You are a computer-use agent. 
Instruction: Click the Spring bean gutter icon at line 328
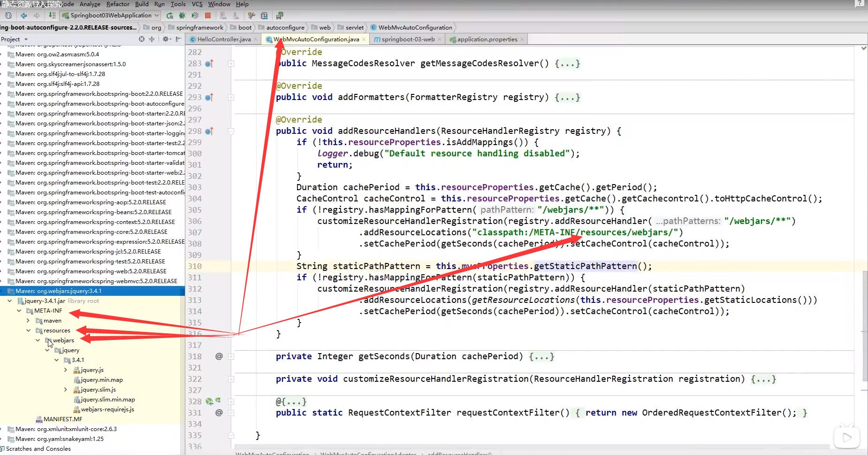pyautogui.click(x=209, y=401)
